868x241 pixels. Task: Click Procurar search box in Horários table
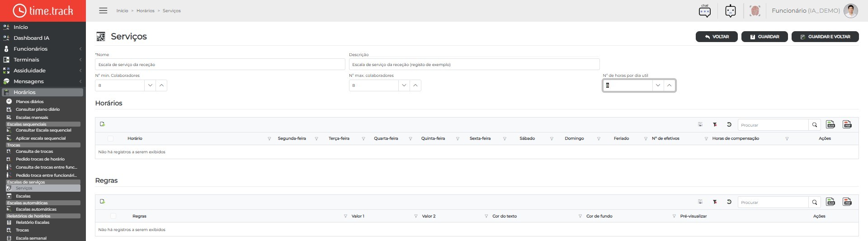pyautogui.click(x=773, y=125)
